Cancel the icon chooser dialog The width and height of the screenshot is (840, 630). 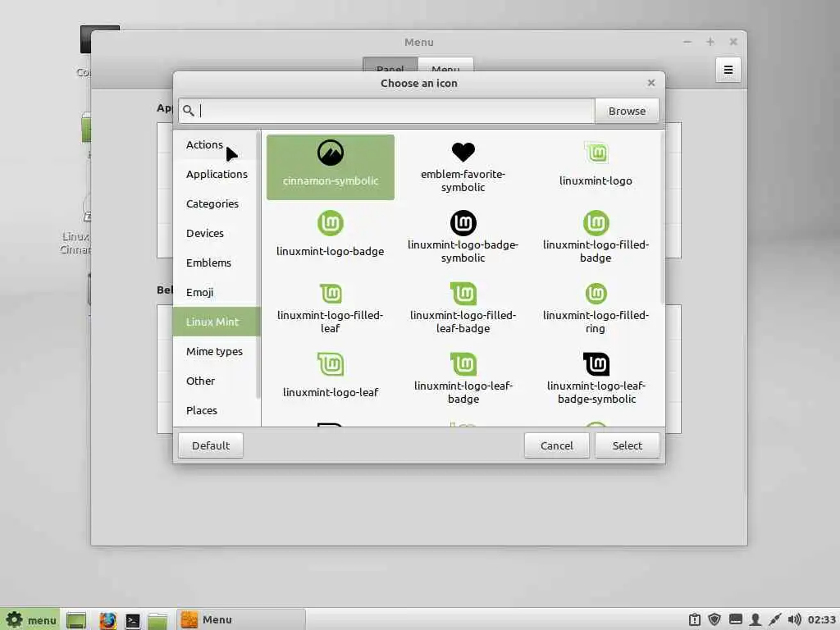coord(557,445)
